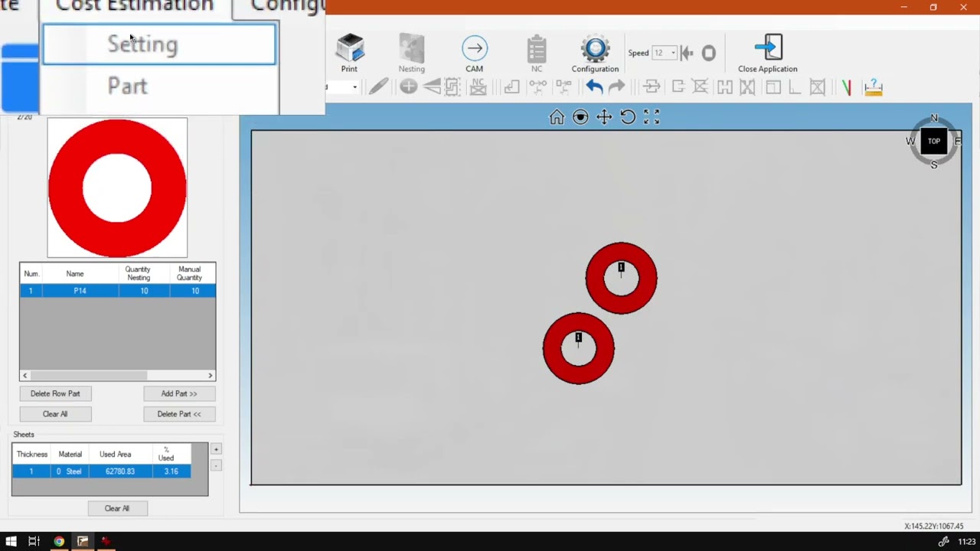The height and width of the screenshot is (551, 980).
Task: Click the CAM arrow icon
Action: click(475, 49)
